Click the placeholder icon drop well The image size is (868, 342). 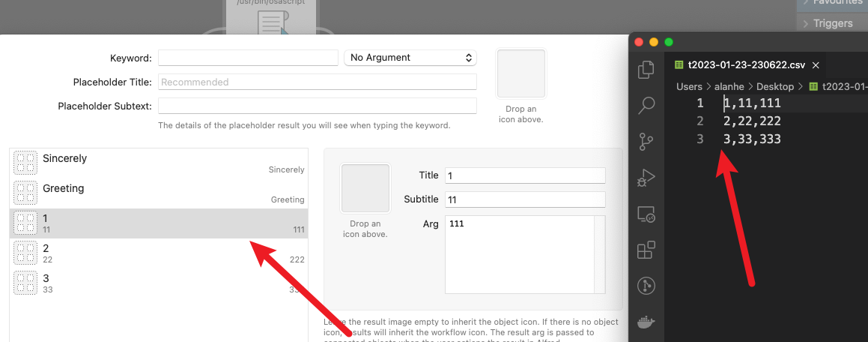point(521,73)
